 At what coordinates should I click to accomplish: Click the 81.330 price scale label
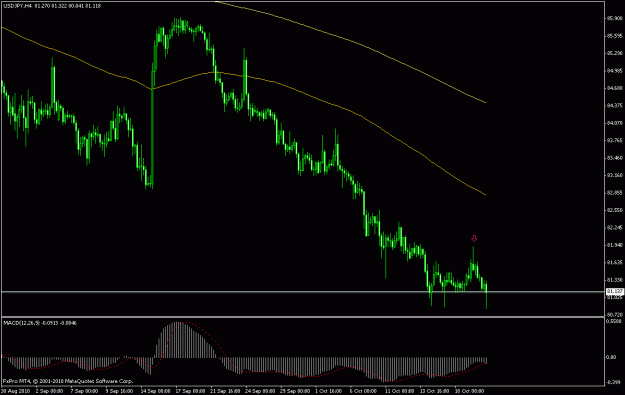click(615, 280)
